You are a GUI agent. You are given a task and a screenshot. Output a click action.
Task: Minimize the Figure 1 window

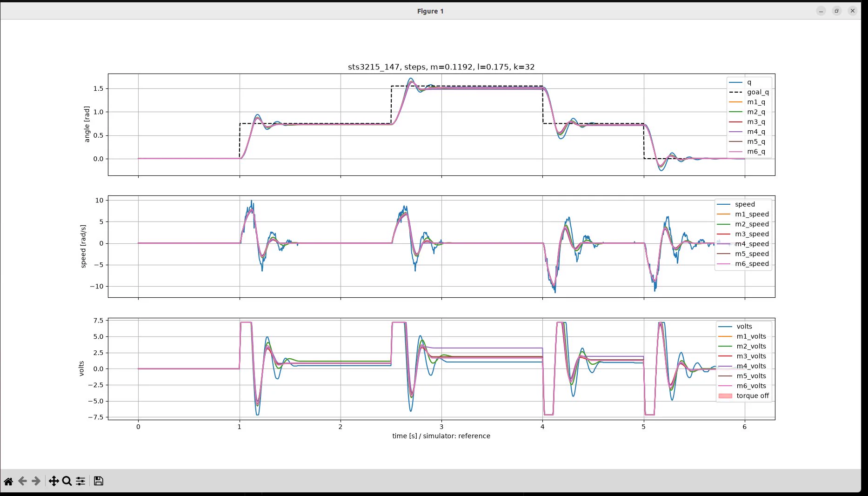tap(821, 11)
